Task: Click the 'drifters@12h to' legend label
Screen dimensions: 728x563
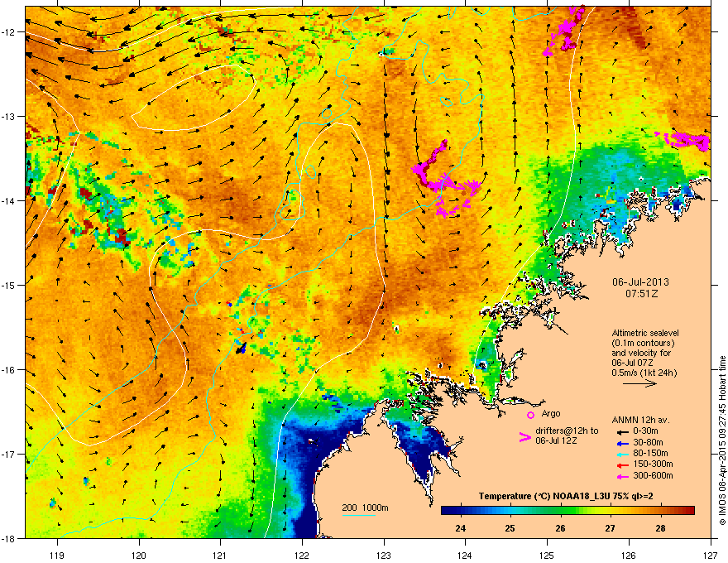Action: [567, 431]
